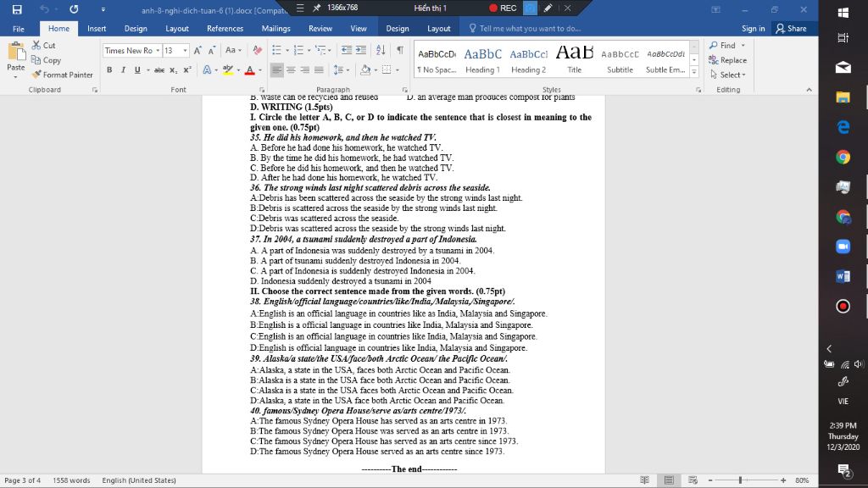Click the Cut command
The width and height of the screenshot is (868, 488).
point(44,46)
